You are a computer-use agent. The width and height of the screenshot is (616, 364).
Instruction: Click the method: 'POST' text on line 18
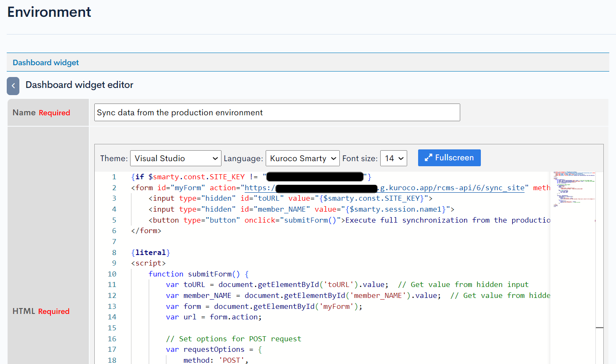click(x=216, y=360)
